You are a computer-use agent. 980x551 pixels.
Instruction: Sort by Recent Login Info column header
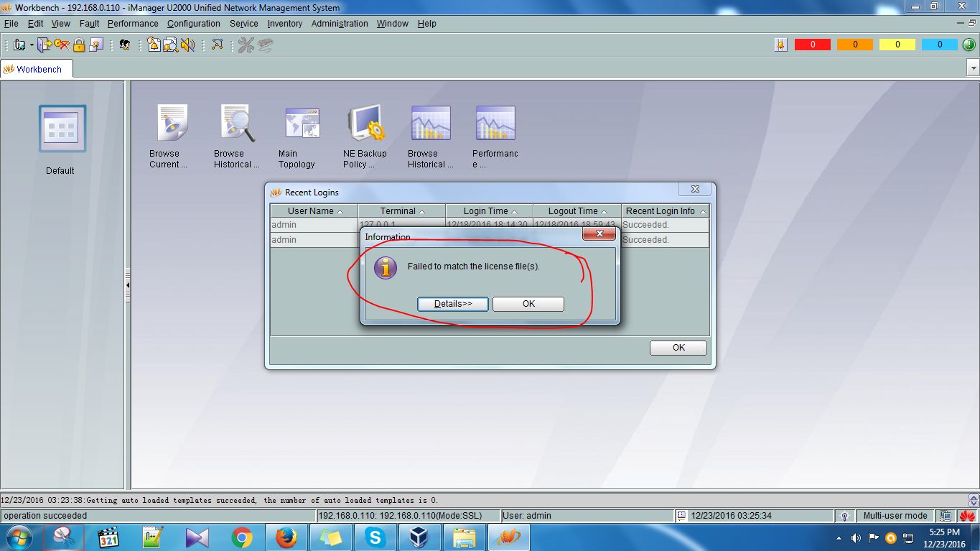(665, 211)
